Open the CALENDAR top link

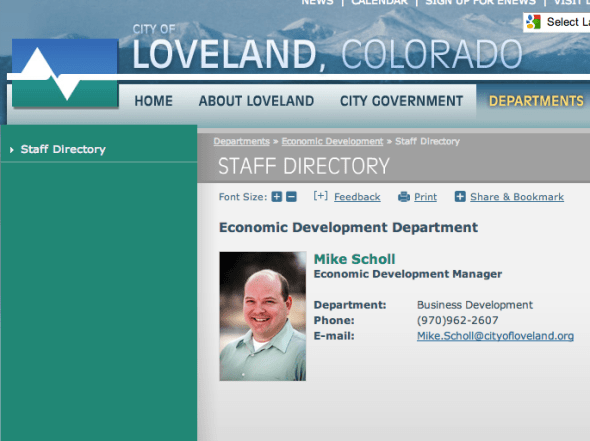click(379, 2)
